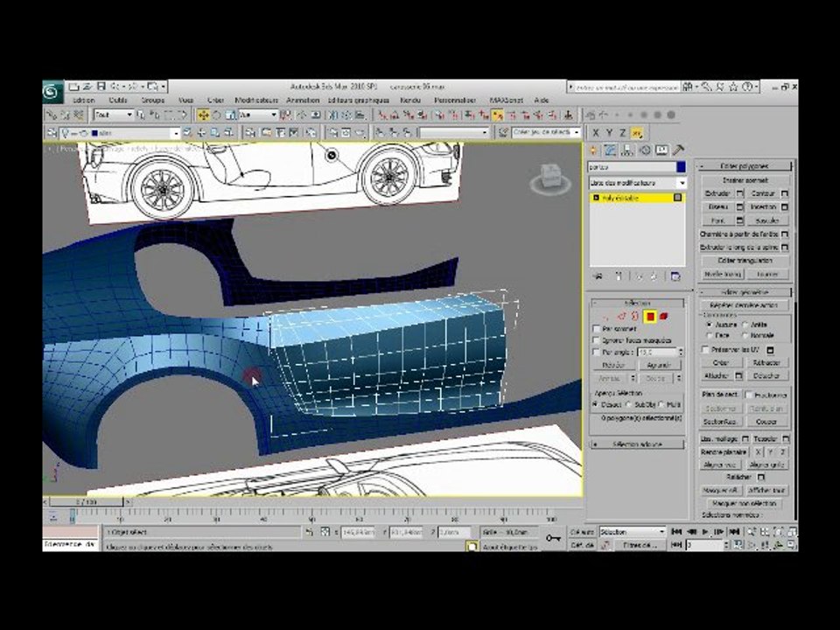Open the Liste des modificateurs dropdown

637,183
